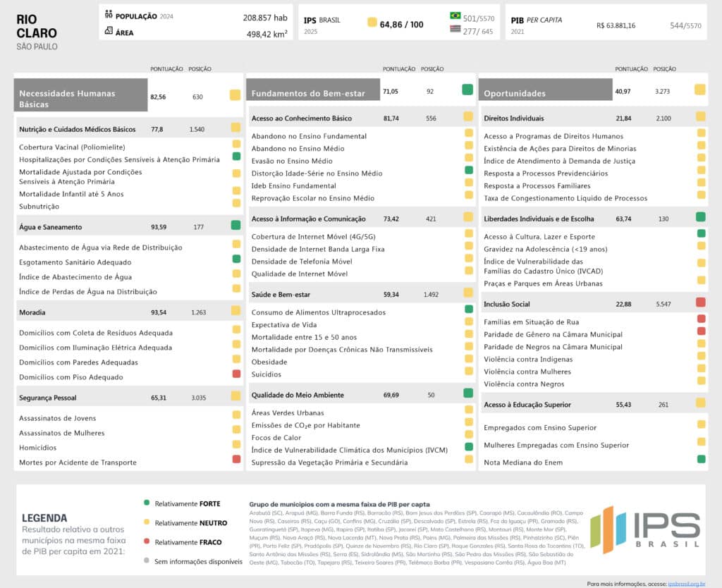Open the ipsbrasil.org.br link

[x=687, y=583]
